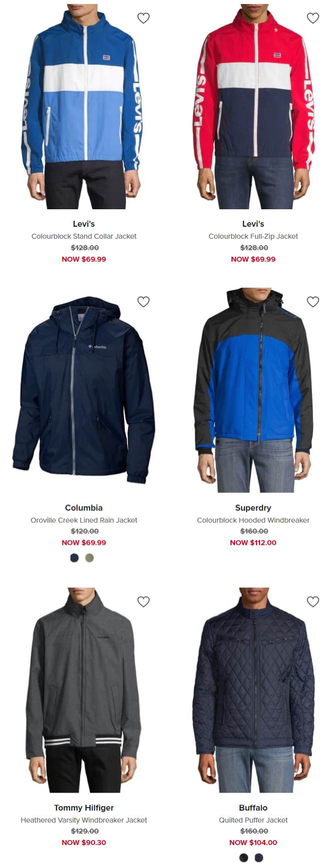Favorite the Levi's Colourblock Stand Collar Jacket

[143, 18]
